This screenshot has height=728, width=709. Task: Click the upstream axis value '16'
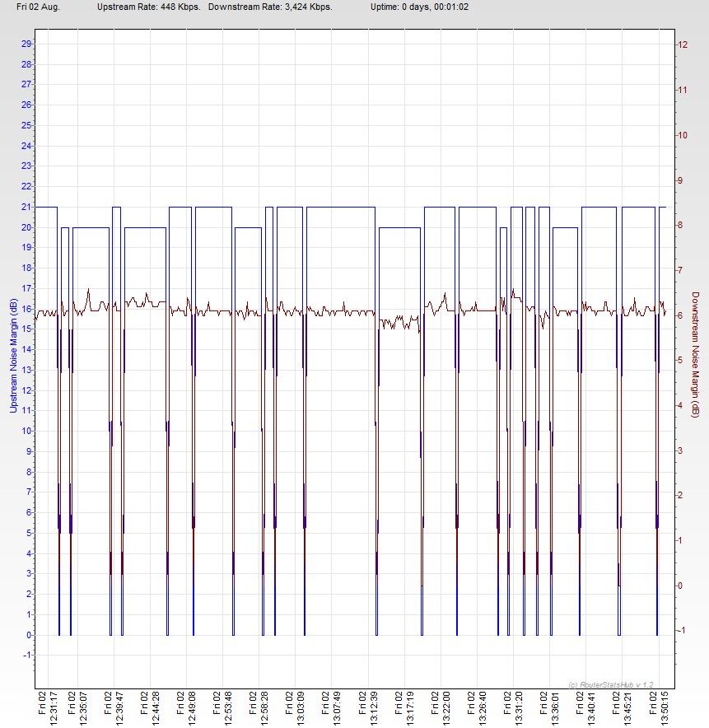tap(26, 309)
